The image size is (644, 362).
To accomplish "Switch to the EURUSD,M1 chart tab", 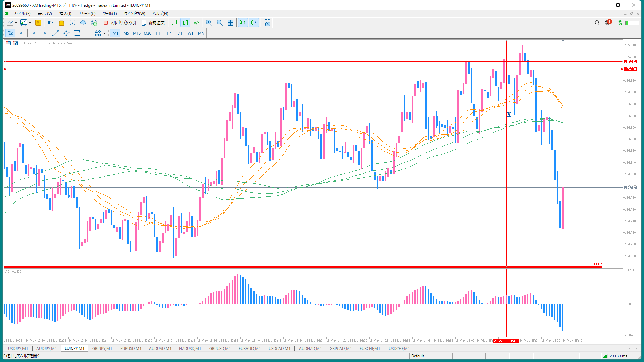I will [131, 348].
